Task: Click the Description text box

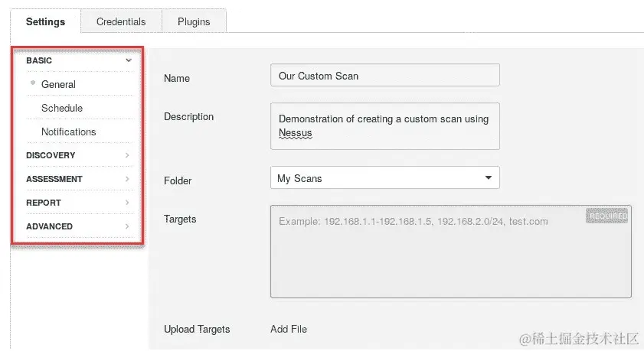Action: click(384, 126)
